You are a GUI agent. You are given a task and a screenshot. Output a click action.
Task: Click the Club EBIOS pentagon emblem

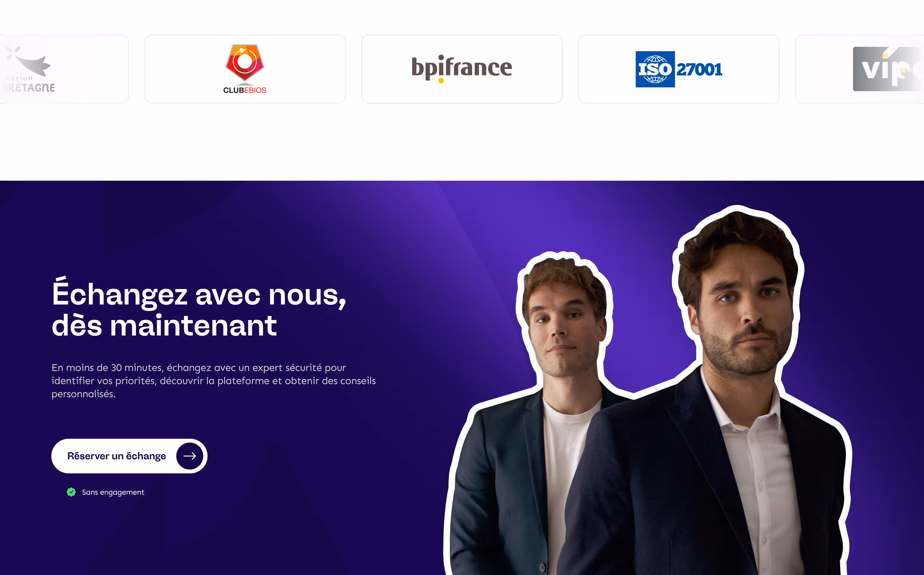click(245, 63)
